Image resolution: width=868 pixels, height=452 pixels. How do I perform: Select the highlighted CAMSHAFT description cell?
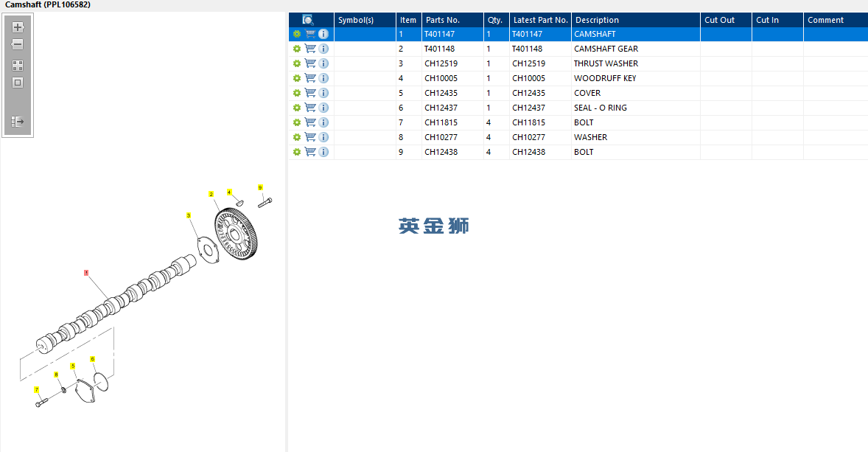tap(635, 34)
